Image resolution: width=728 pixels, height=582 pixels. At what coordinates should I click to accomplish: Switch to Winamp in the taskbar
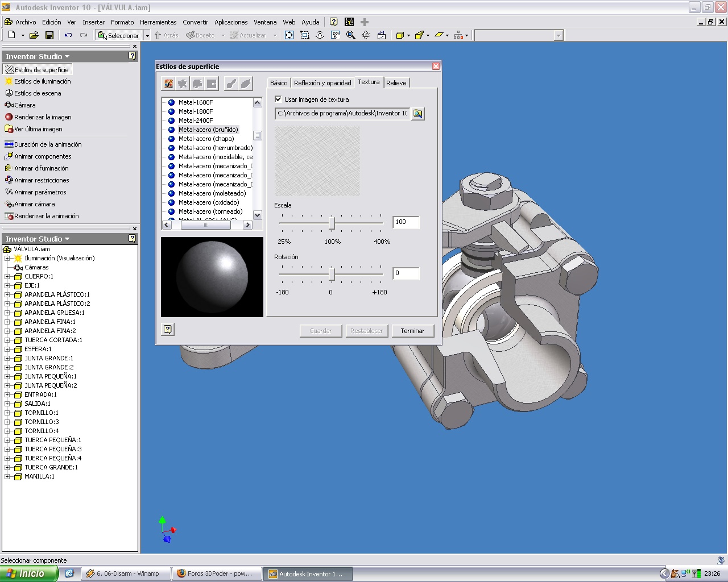(x=126, y=573)
